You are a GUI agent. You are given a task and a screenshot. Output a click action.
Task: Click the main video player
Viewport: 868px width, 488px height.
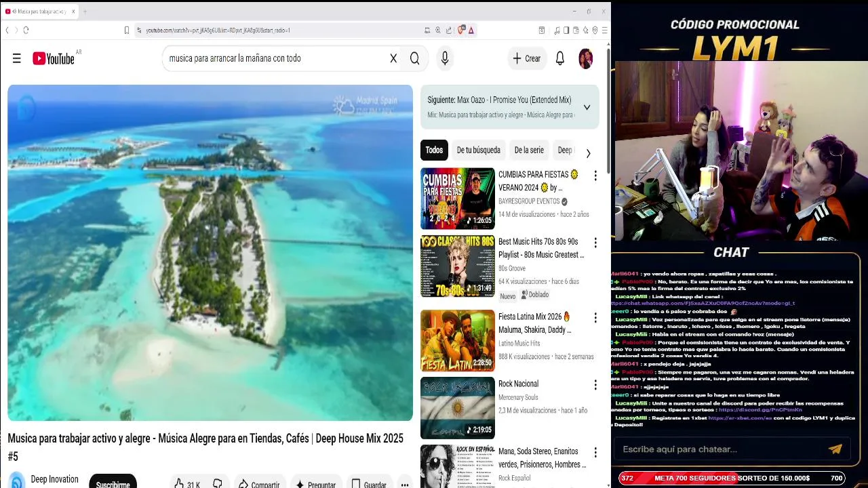[210, 253]
